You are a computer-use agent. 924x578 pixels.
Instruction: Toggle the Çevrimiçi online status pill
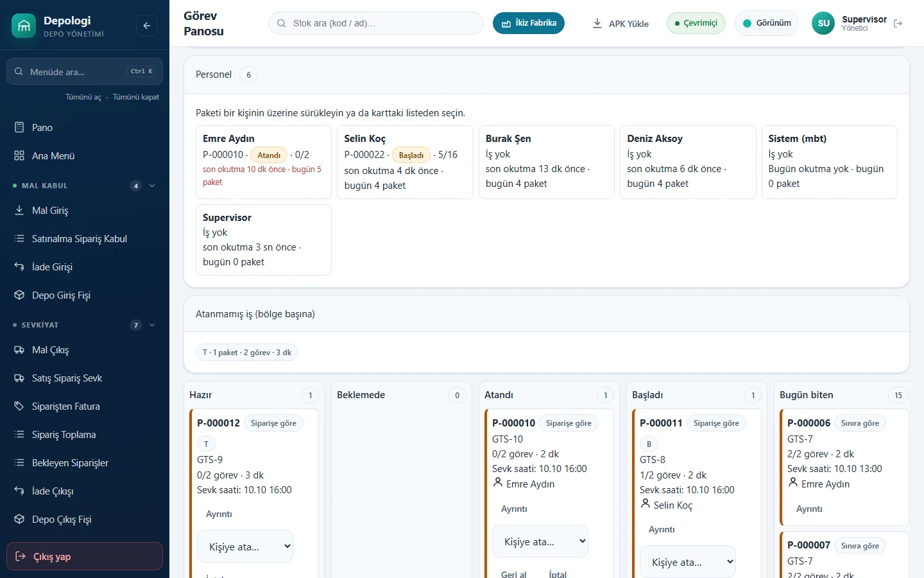tap(696, 23)
